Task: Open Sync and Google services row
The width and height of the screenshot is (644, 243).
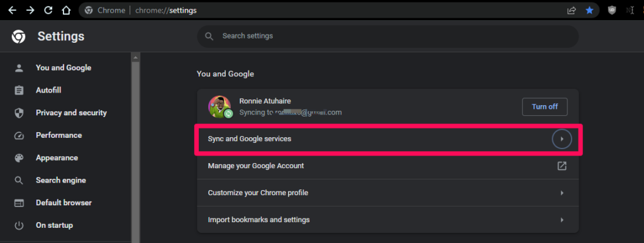Action: click(x=387, y=139)
